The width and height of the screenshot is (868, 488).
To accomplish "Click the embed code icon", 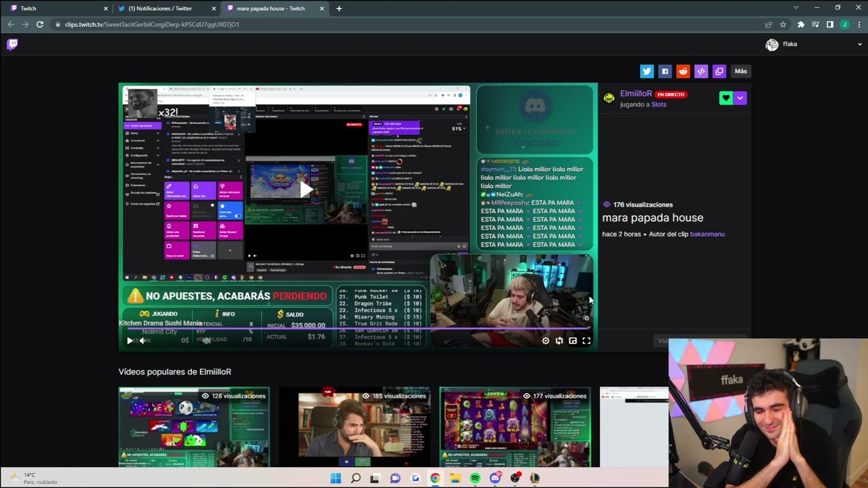I will click(701, 71).
